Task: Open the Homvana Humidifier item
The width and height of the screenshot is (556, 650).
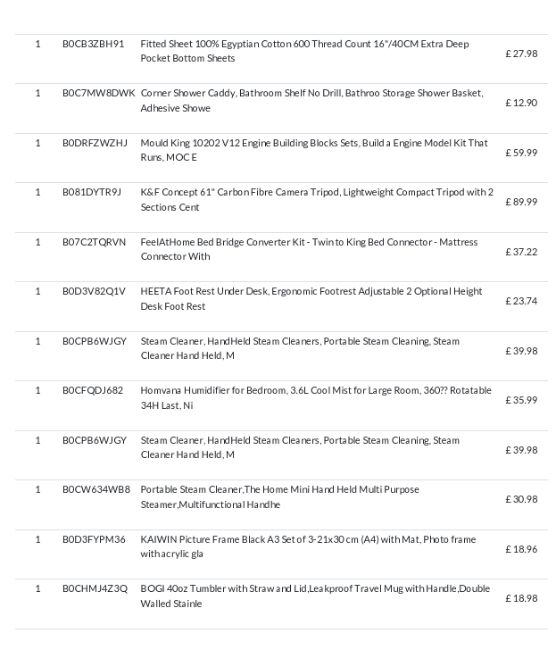Action: pyautogui.click(x=316, y=398)
